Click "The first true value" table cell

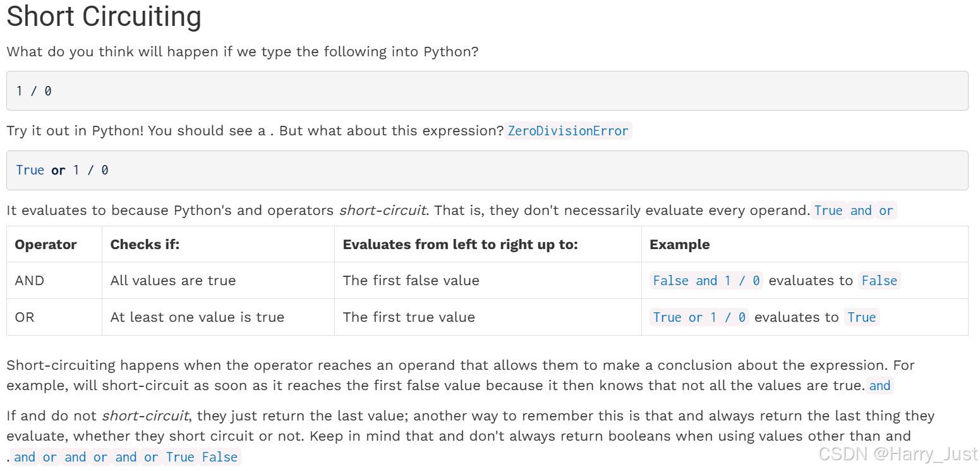point(409,317)
